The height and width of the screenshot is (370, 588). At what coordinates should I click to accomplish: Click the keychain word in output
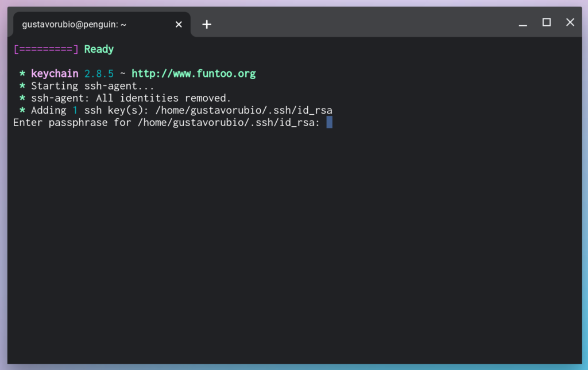point(55,73)
